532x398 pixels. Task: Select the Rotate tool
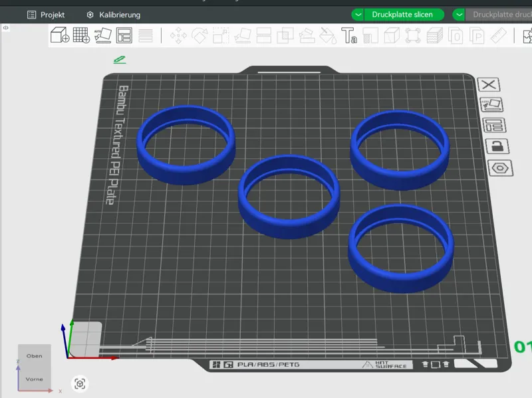tap(199, 36)
